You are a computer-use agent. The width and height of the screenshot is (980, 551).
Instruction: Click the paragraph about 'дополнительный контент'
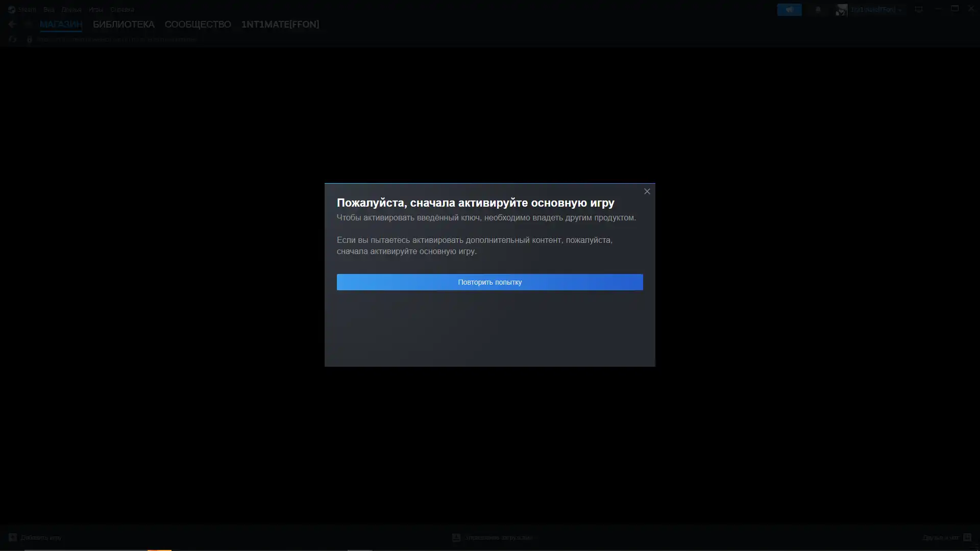coord(475,245)
